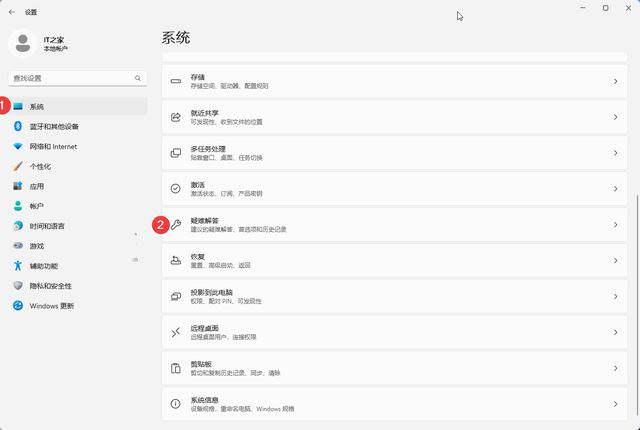Screen dimensions: 640x430
Task: Click the Wi-Fi icon for 网络和 Internet
Action: coord(18,146)
